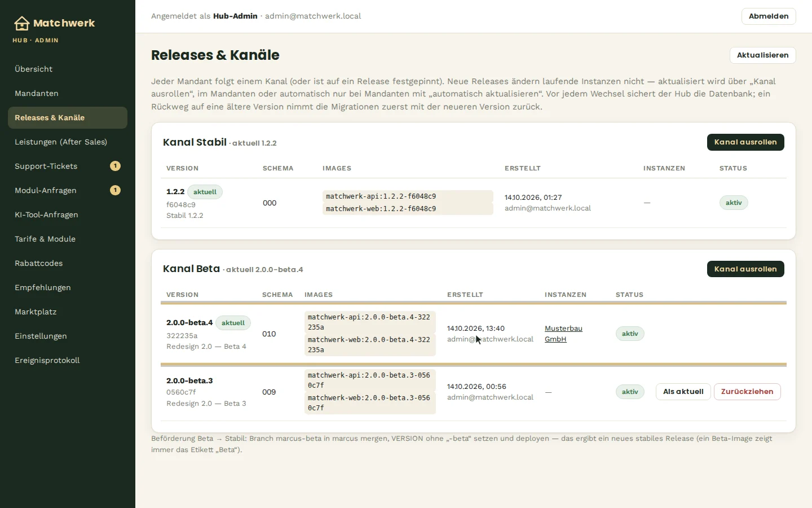812x508 pixels.
Task: Open Empfehlungen page
Action: pos(68,287)
